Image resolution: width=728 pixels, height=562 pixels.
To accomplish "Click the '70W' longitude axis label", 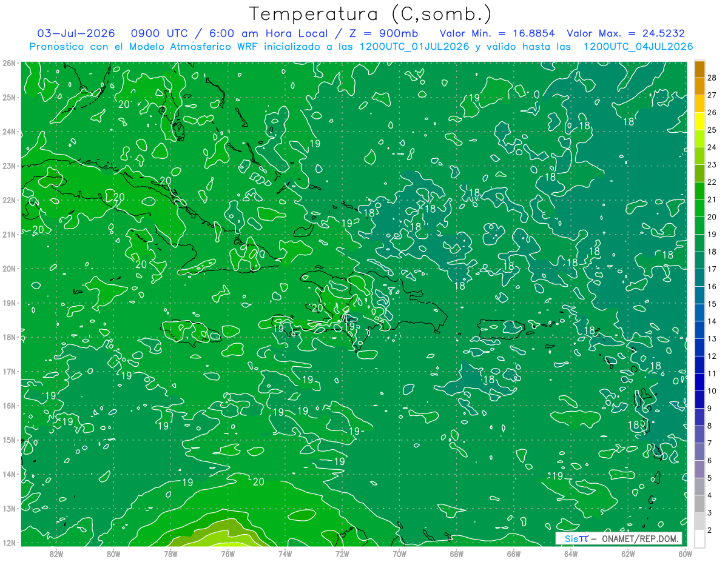I will 399,554.
